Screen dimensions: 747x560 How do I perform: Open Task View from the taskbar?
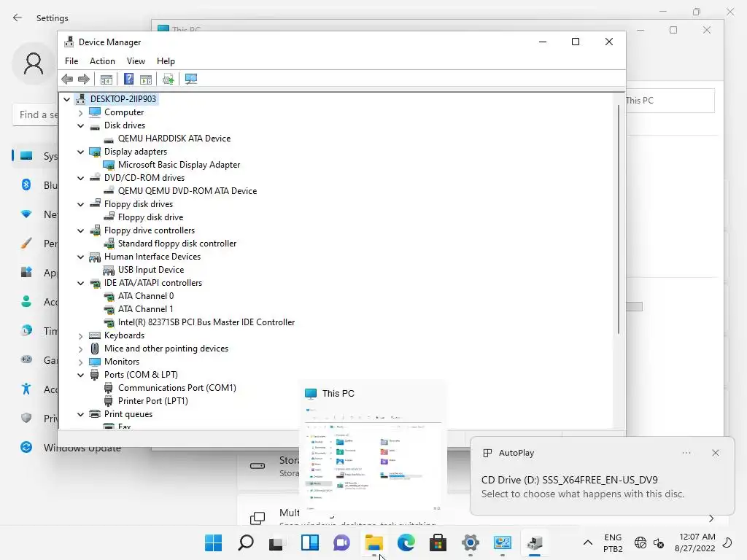pyautogui.click(x=276, y=542)
